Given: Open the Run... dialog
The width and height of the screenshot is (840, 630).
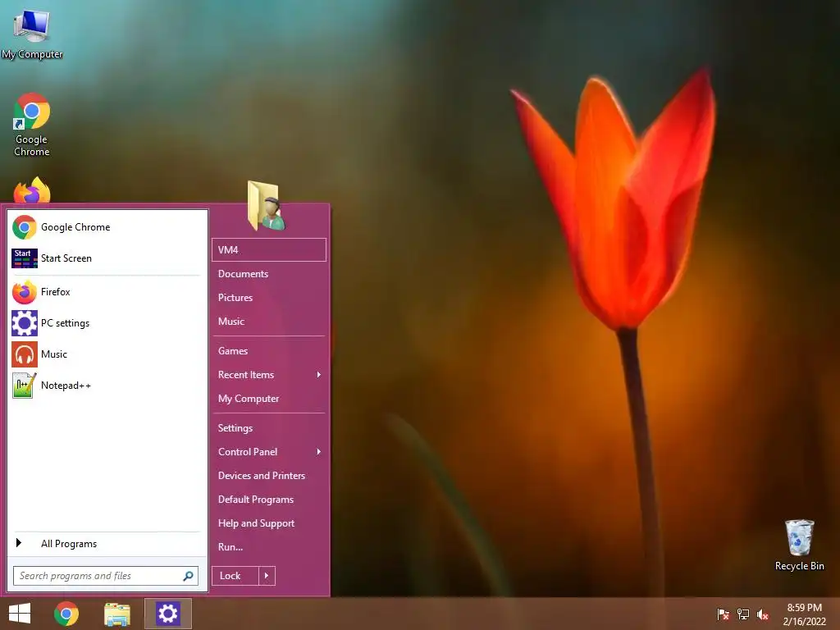Looking at the screenshot, I should click(x=269, y=547).
